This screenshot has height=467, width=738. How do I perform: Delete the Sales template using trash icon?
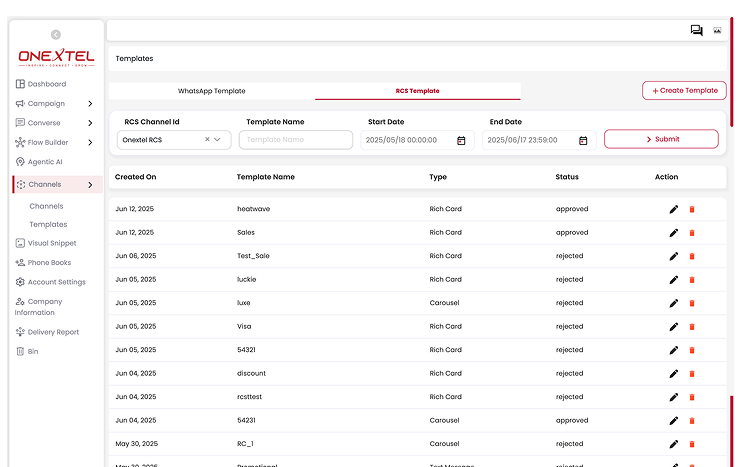[x=692, y=233]
